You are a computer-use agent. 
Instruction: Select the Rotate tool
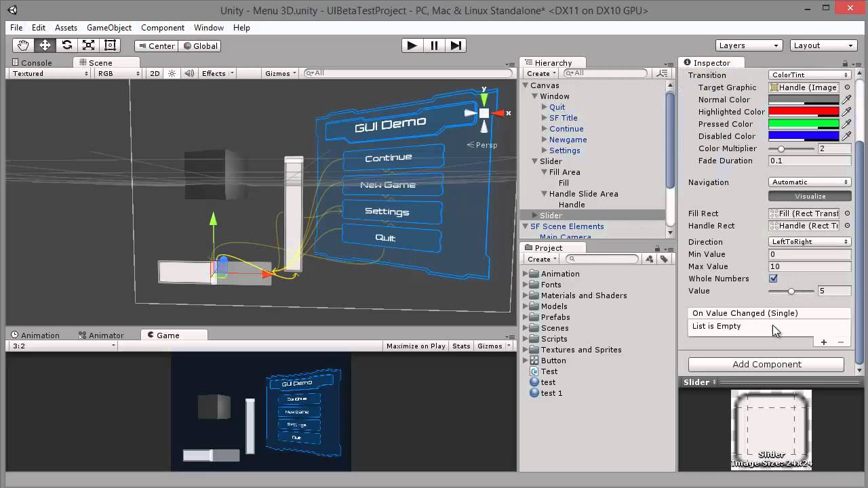[66, 45]
